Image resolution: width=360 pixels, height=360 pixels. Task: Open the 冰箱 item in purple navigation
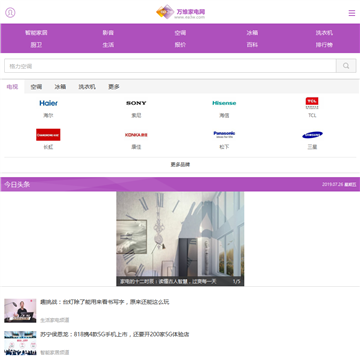pyautogui.click(x=252, y=33)
